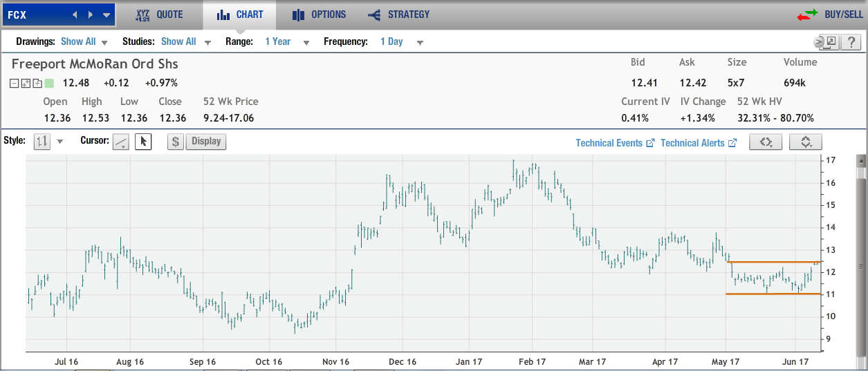Go to previous symbol with left arrow
Screen dimensions: 868x371
coord(75,15)
